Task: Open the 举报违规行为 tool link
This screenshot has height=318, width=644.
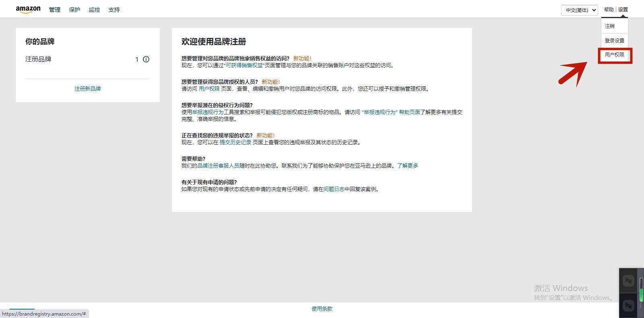Action: click(208, 112)
